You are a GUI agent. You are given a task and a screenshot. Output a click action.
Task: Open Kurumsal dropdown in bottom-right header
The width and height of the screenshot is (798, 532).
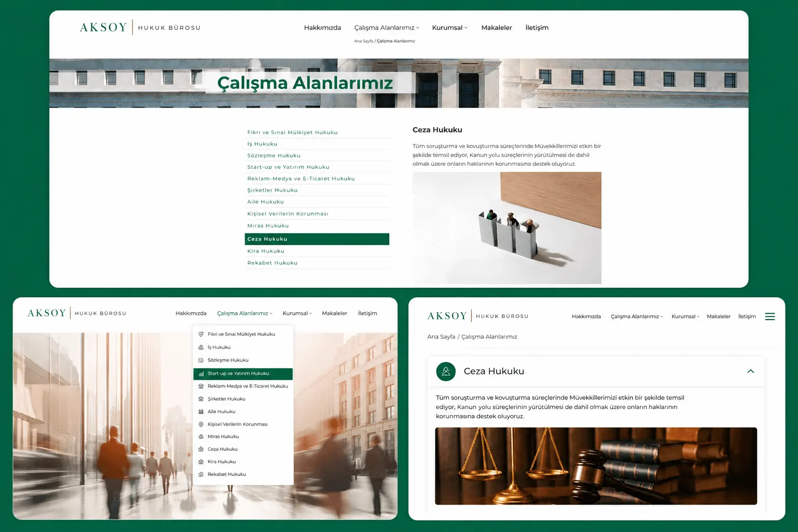coord(685,316)
